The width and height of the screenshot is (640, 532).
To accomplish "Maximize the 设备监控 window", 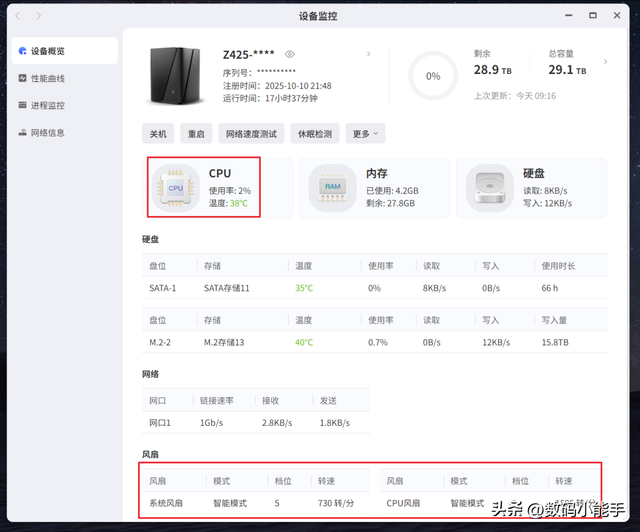I will click(593, 16).
